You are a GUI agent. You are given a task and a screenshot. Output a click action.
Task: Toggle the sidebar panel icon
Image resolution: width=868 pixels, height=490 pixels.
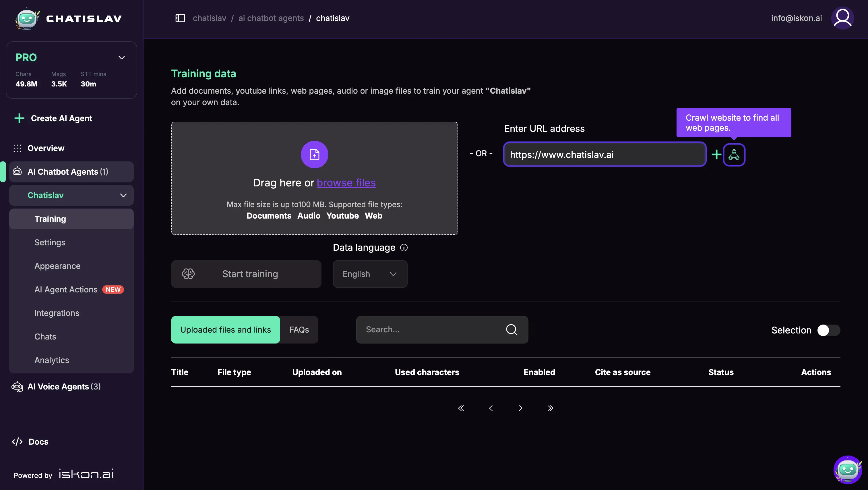(180, 18)
